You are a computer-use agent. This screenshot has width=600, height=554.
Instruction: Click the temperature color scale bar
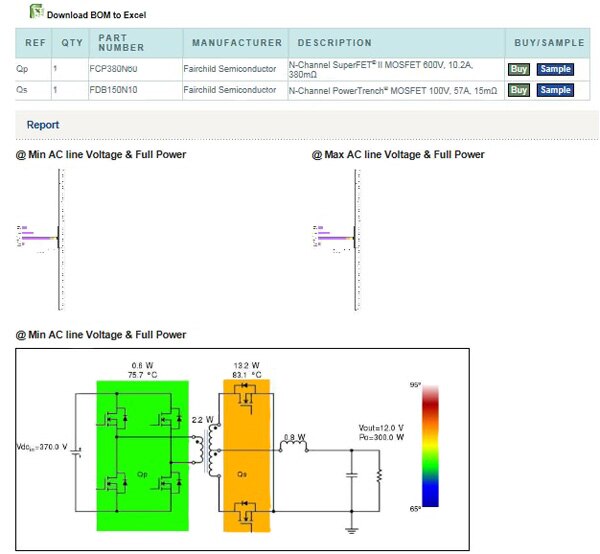pos(430,445)
